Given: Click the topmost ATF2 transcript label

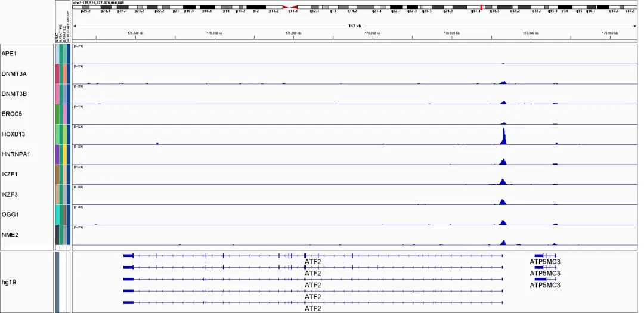Looking at the screenshot, I should click(x=313, y=261).
